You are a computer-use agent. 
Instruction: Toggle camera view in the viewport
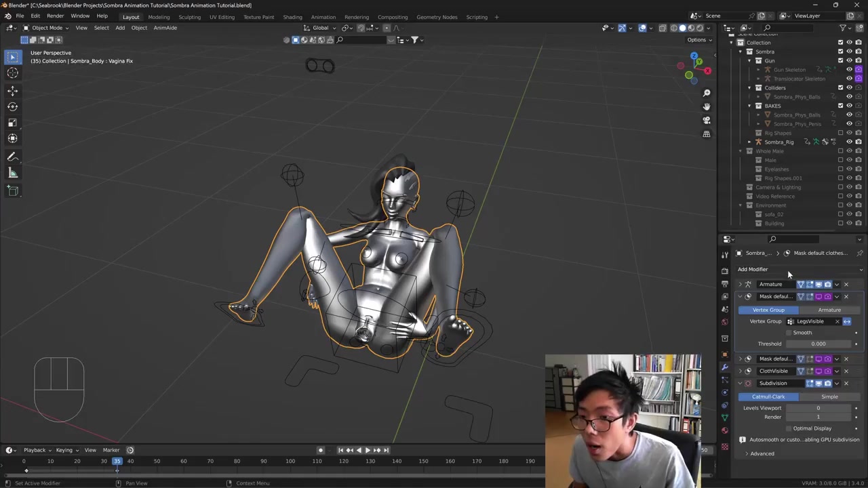[707, 120]
